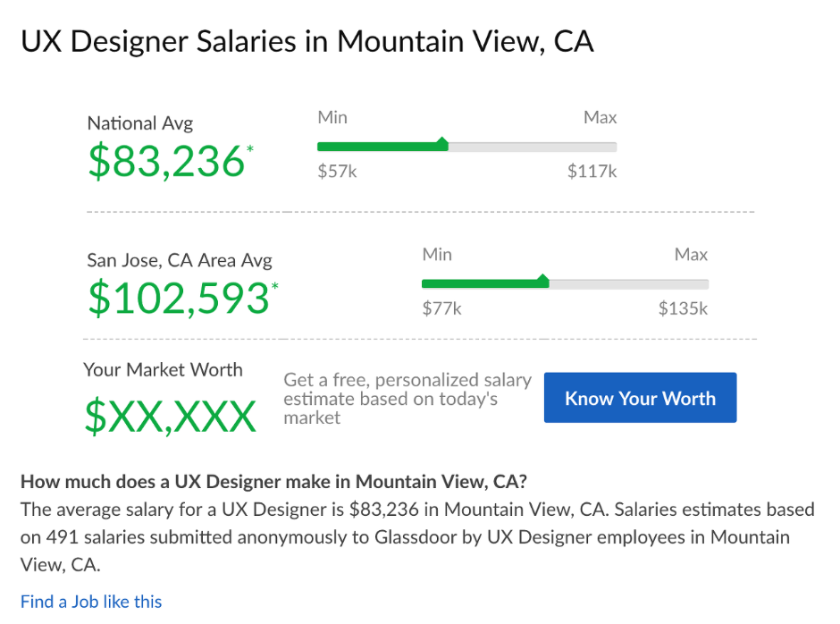Click the $57k national minimum value
This screenshot has width=840, height=624.
click(x=337, y=172)
